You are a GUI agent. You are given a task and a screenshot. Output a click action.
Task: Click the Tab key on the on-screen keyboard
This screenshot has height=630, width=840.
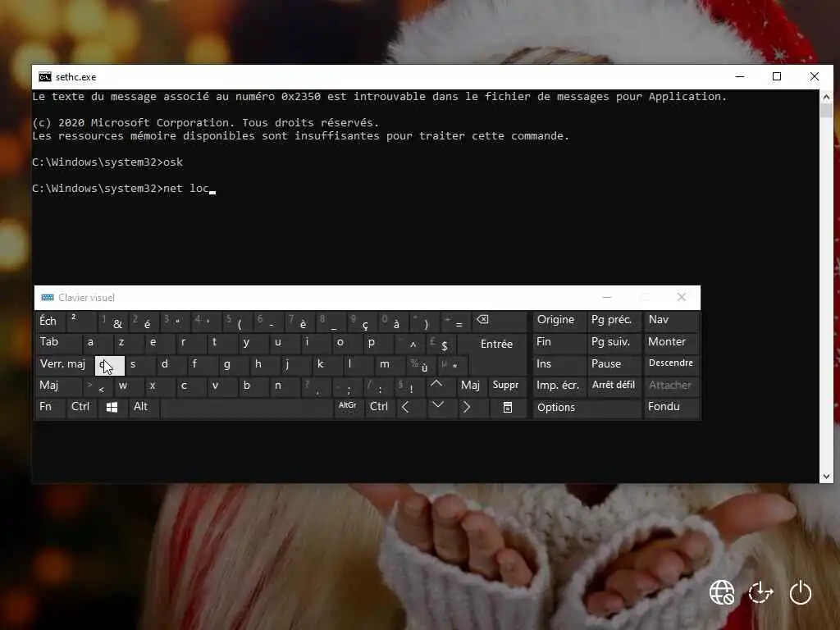(x=58, y=343)
